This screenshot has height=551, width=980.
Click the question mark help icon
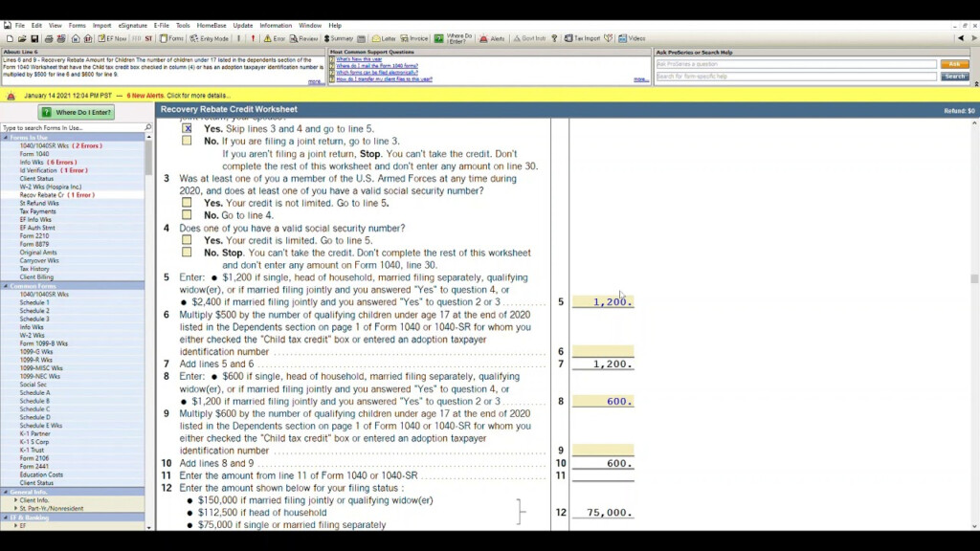click(554, 38)
